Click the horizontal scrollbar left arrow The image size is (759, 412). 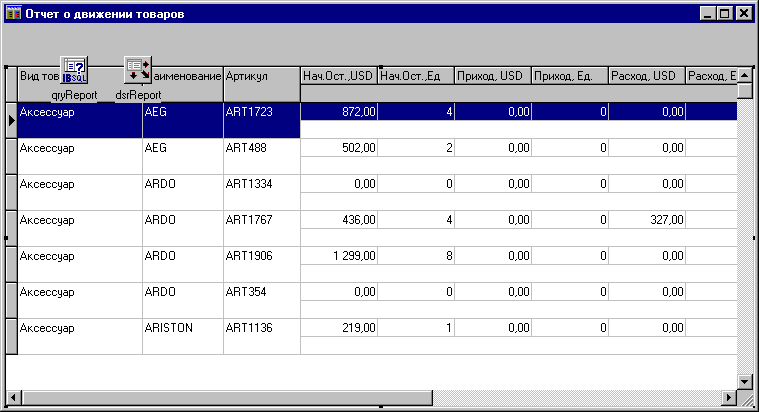click(13, 397)
